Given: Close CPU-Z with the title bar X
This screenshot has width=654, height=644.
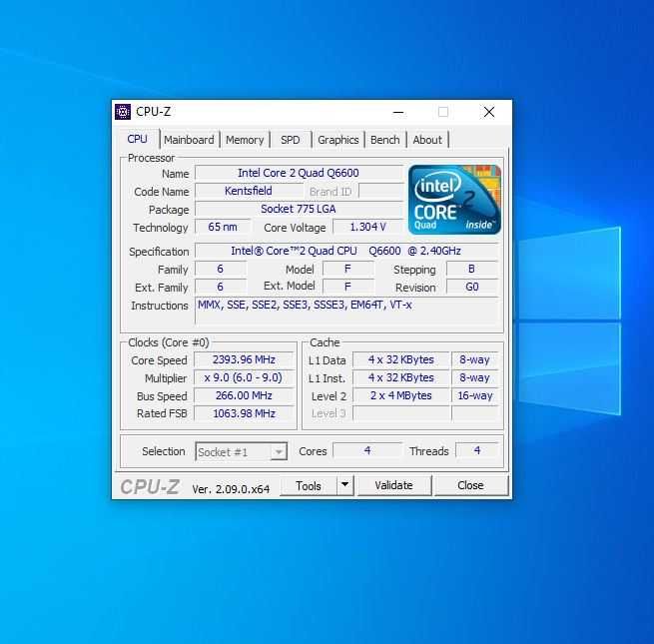Looking at the screenshot, I should pyautogui.click(x=489, y=112).
